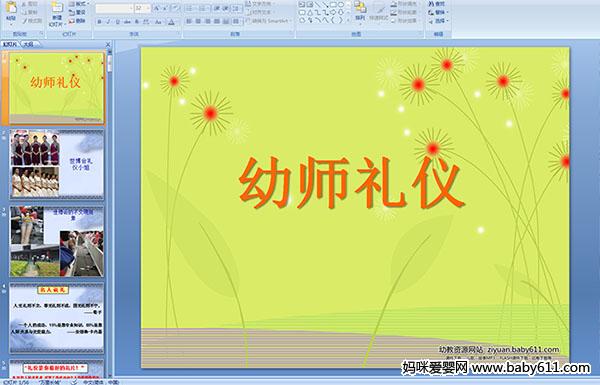Expand the Select dropdown in editing group
The width and height of the screenshot is (600, 385).
click(439, 21)
